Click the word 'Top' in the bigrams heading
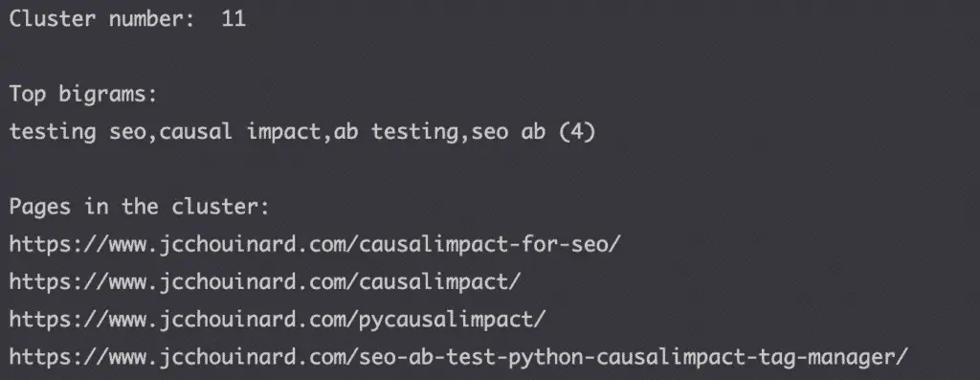 click(x=28, y=95)
